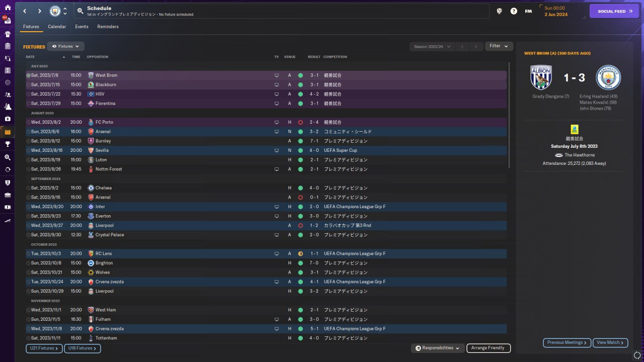
Task: Switch to the Reminders tab
Action: [x=108, y=27]
